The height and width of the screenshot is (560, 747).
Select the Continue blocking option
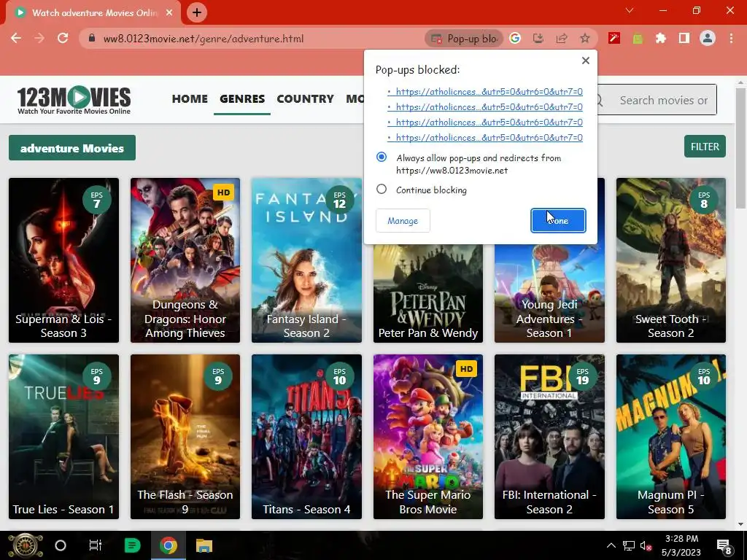coord(382,190)
